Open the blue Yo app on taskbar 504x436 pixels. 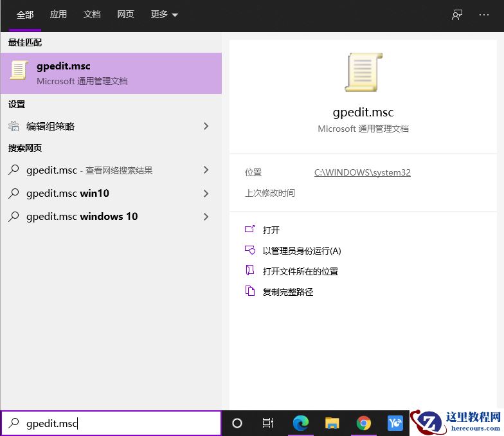(395, 423)
